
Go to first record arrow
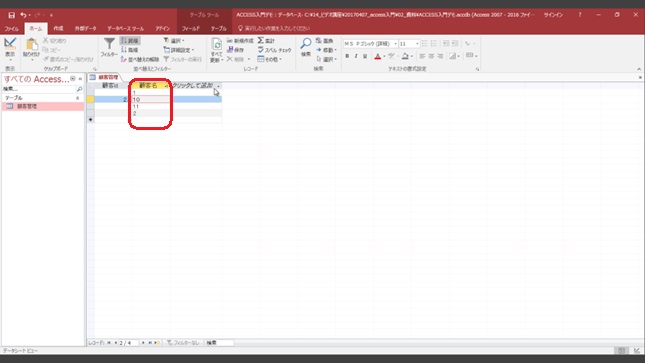pyautogui.click(x=109, y=342)
